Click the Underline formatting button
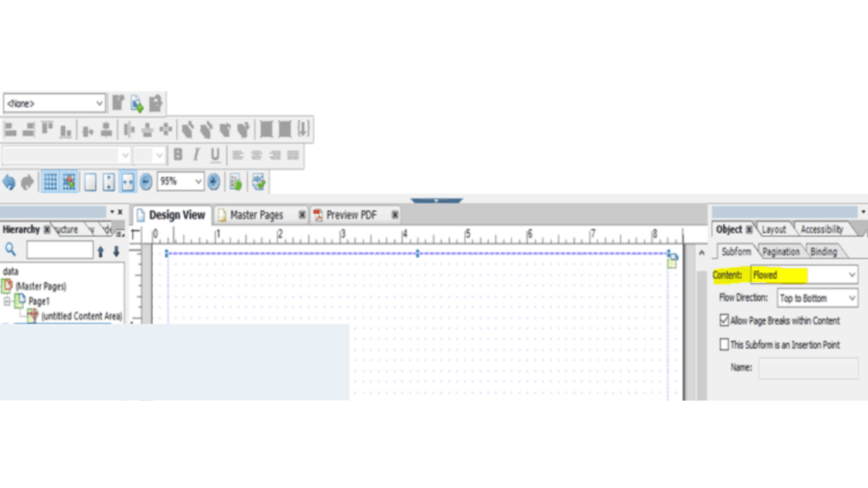The height and width of the screenshot is (488, 868). click(214, 154)
